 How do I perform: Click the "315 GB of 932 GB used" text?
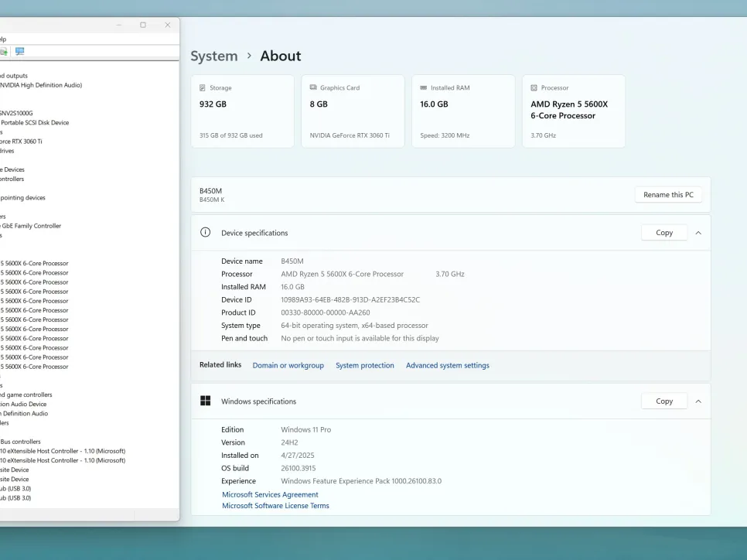(231, 135)
